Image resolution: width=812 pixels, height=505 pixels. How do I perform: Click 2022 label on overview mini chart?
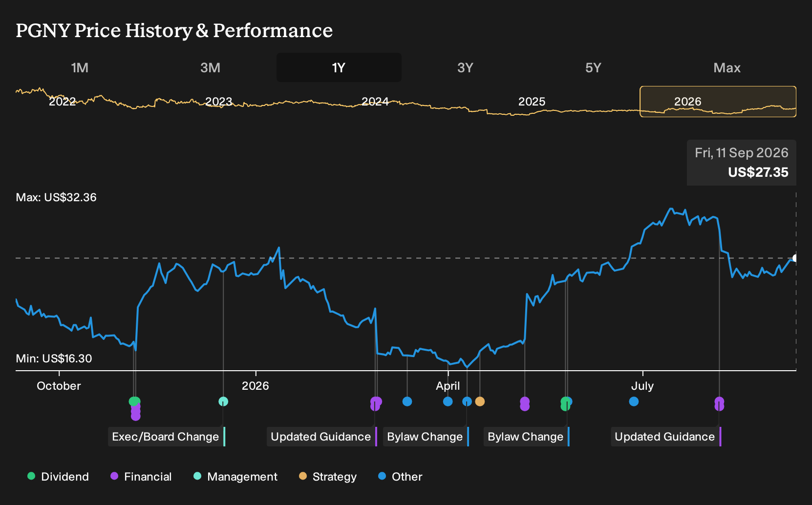(63, 102)
